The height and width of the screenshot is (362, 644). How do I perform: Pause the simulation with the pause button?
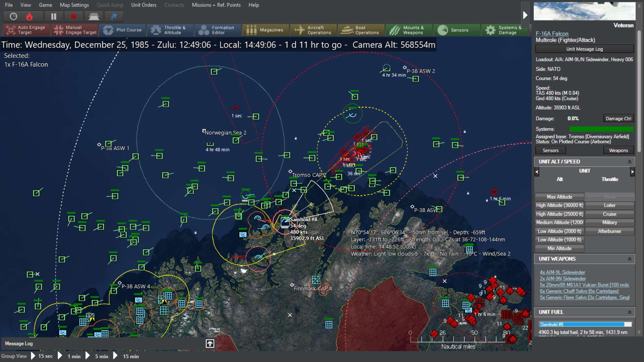[53, 16]
